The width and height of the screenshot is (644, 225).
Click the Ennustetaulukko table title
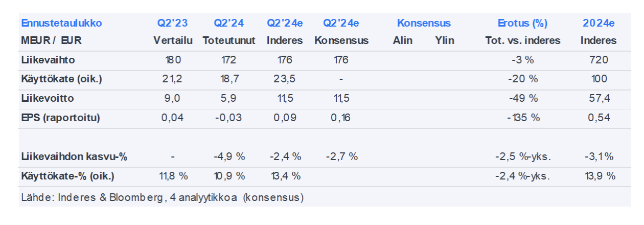[61, 23]
